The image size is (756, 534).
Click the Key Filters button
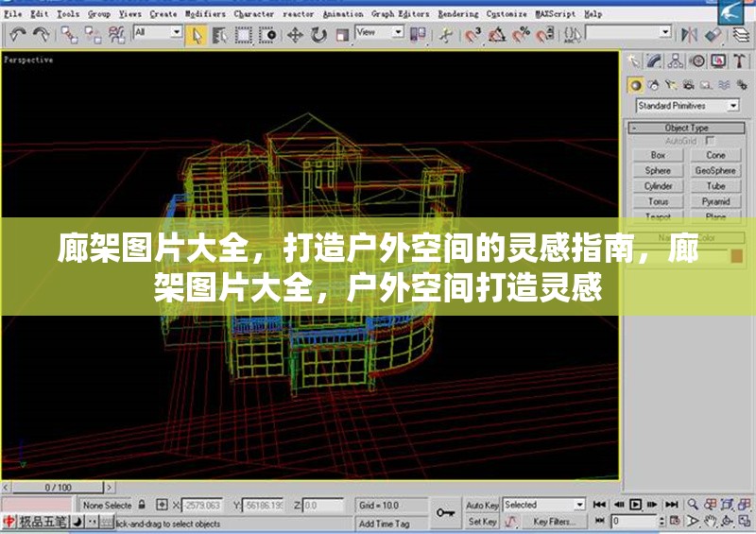[x=554, y=522]
